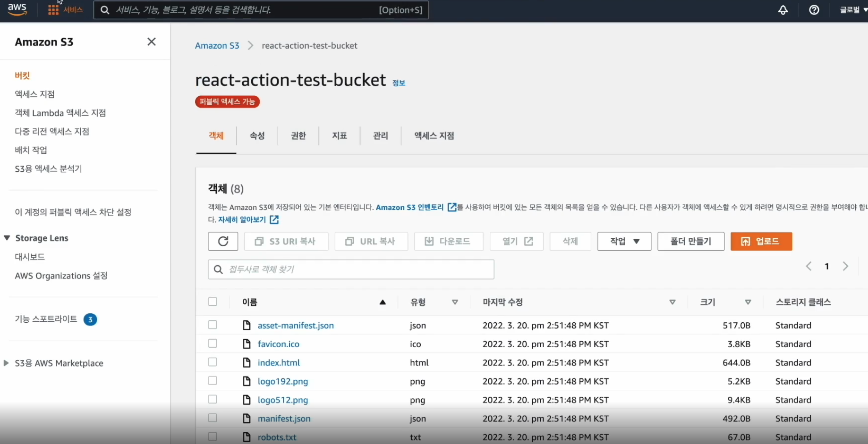Screen dimensions: 868x444
Task: Click the S3 URI 복사 button
Action: coord(286,242)
